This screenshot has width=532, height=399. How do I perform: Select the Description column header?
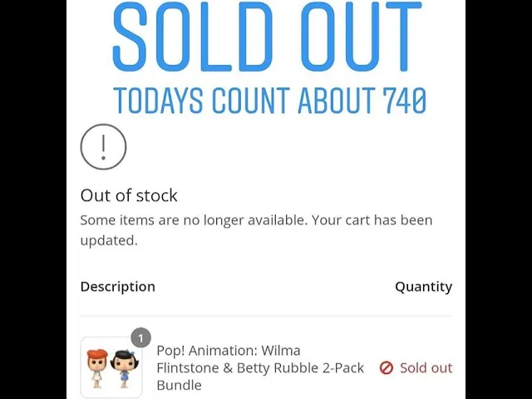(x=118, y=287)
